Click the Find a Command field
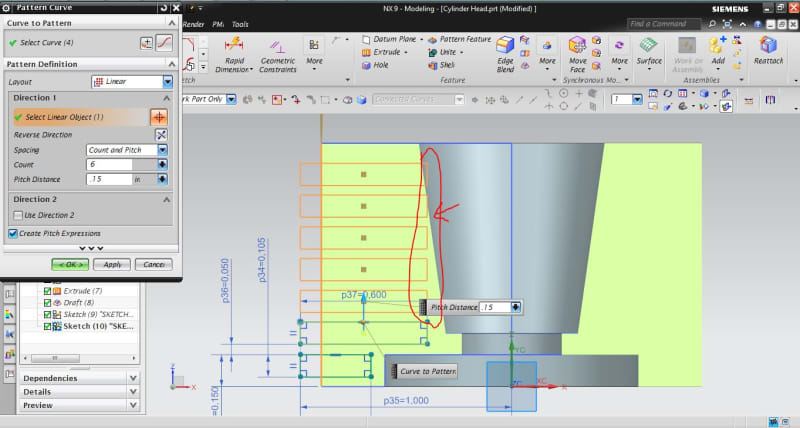This screenshot has height=428, width=800. pos(664,24)
